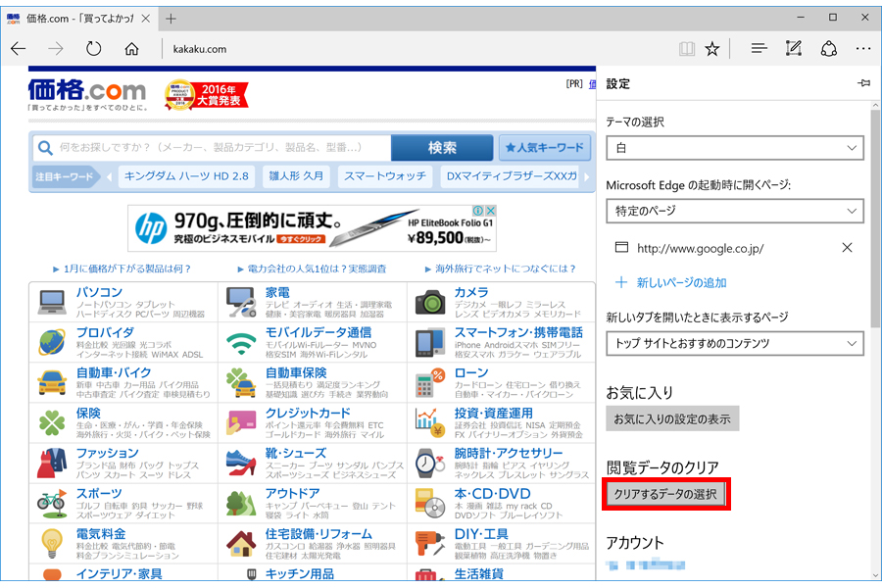This screenshot has width=882, height=588.
Task: Click the camera icon for カメラ
Action: click(x=430, y=302)
